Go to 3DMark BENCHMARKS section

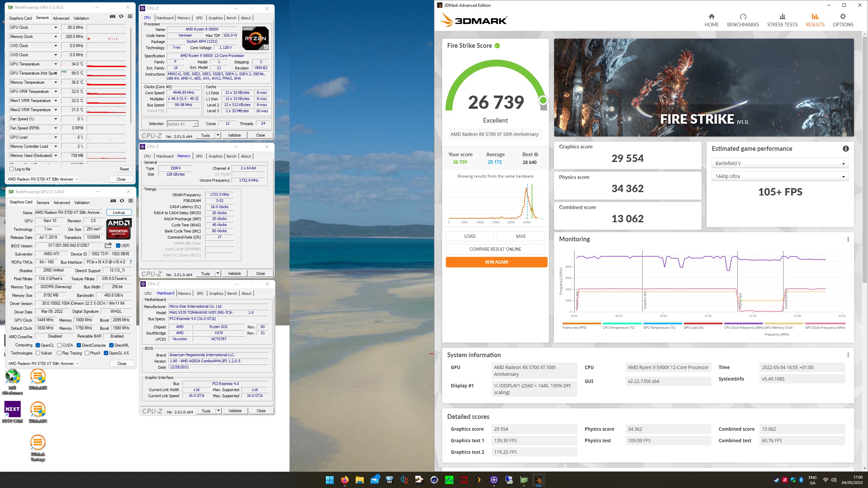click(743, 20)
